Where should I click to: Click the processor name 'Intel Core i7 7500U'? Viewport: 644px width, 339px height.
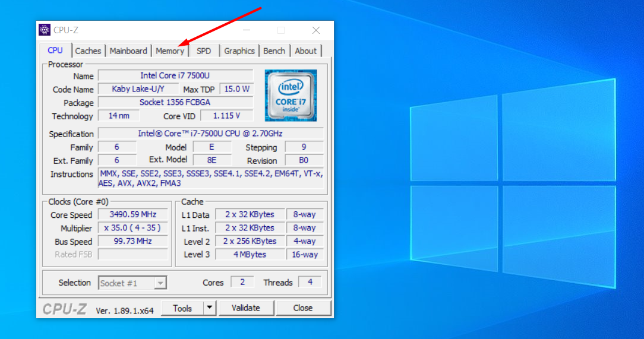click(x=175, y=75)
